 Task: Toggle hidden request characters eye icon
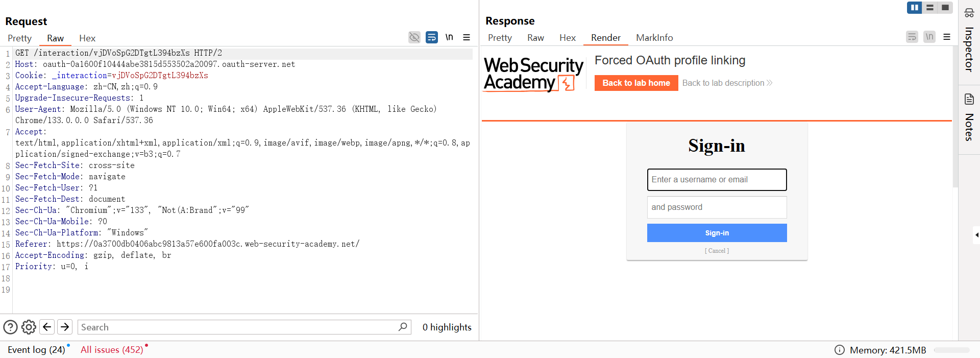pos(414,37)
